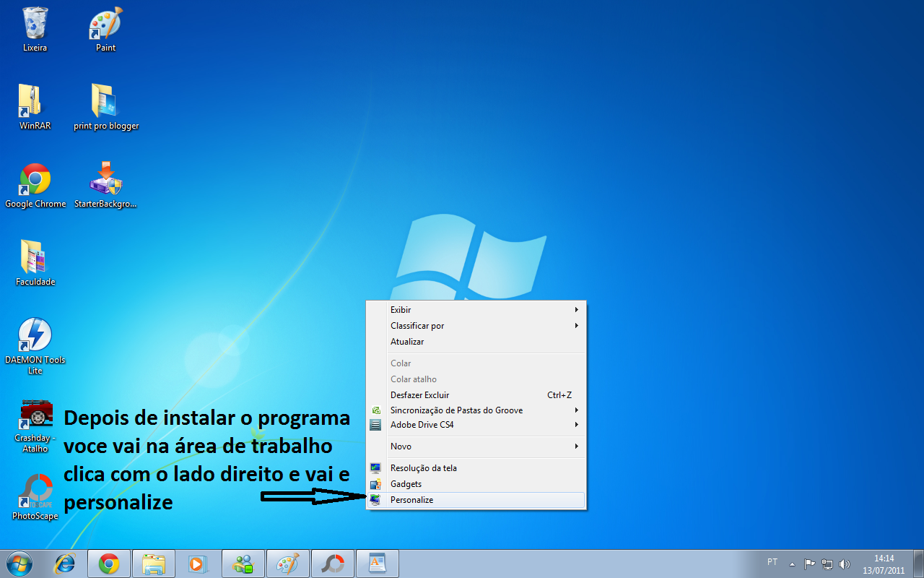Select the DAEMON Tools Lite shortcut

[35, 346]
